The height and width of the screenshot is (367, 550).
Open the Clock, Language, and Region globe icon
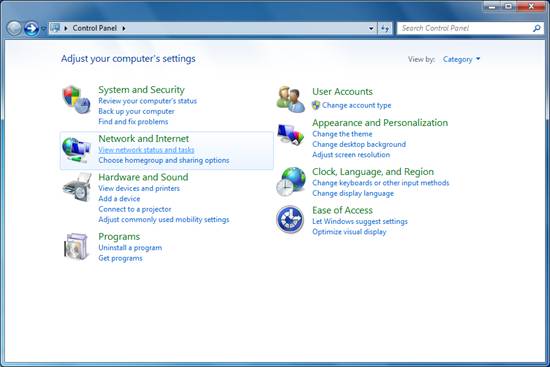coord(290,181)
